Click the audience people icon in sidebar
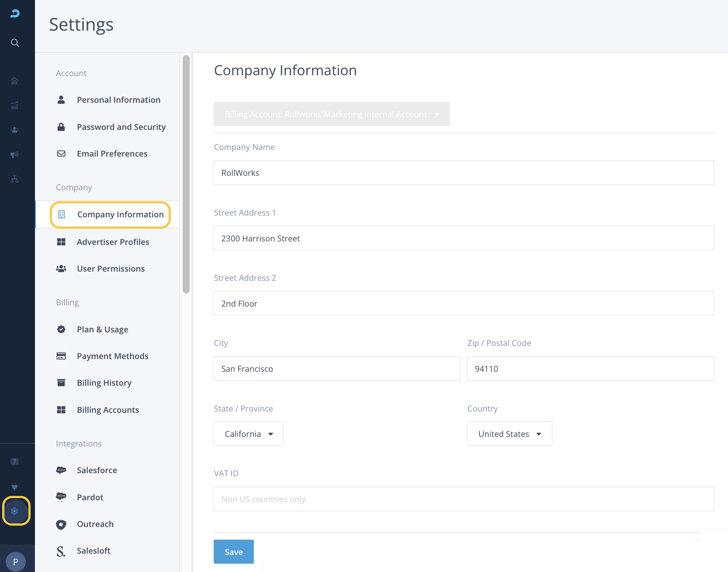This screenshot has width=728, height=572. pos(15,130)
